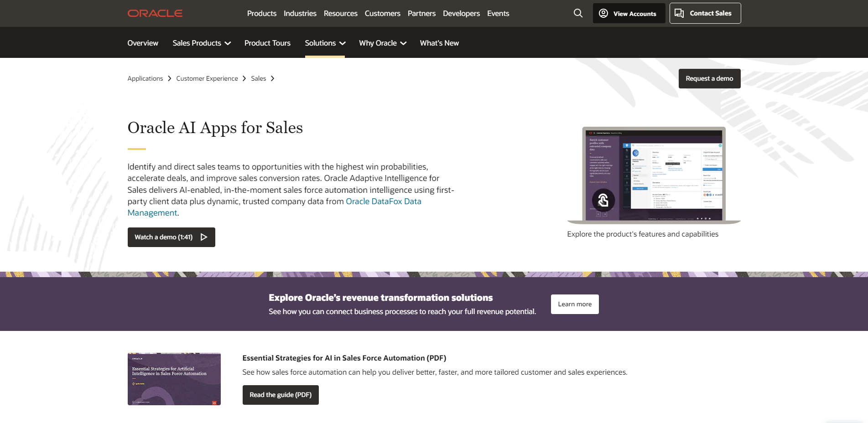
Task: Open the Customers menu
Action: pyautogui.click(x=383, y=13)
